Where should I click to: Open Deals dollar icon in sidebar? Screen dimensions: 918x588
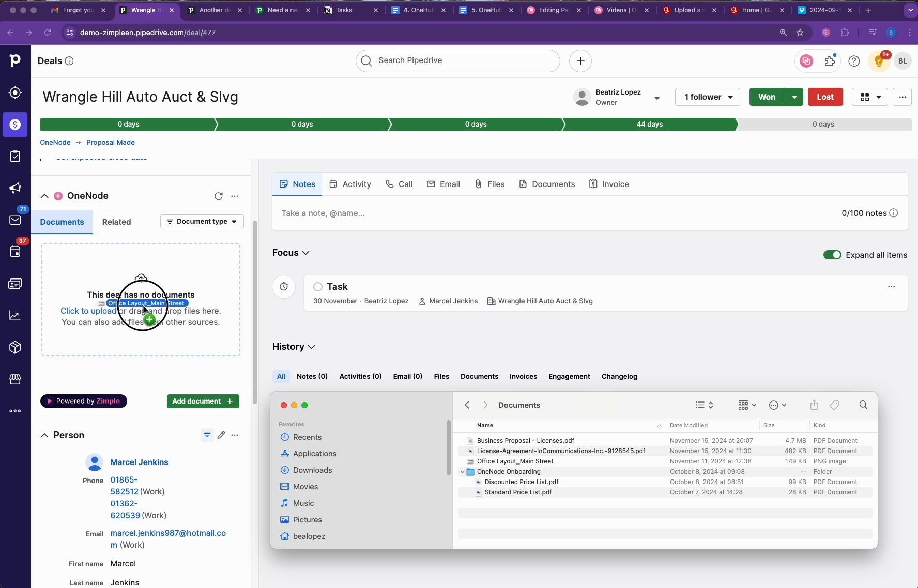pos(15,125)
